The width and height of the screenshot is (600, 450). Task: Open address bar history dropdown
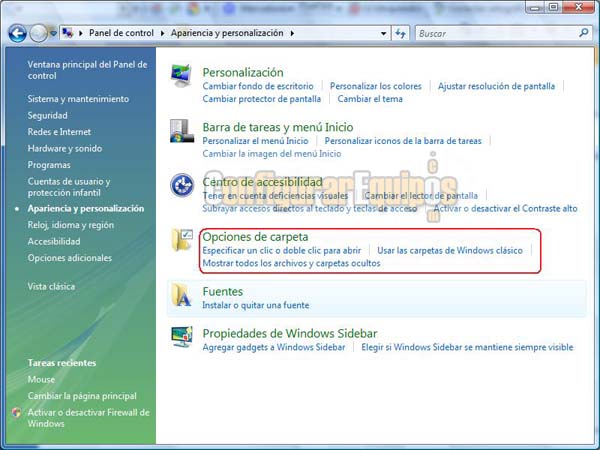[383, 34]
